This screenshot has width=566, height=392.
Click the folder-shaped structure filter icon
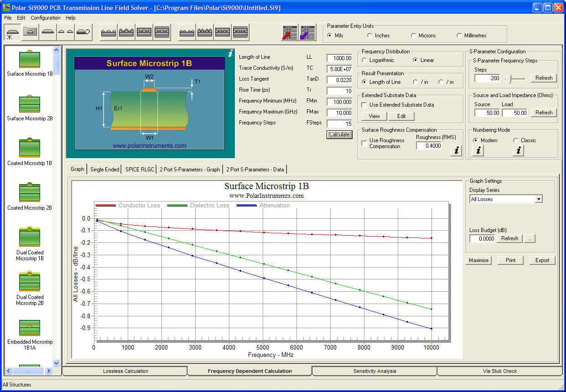[x=30, y=32]
